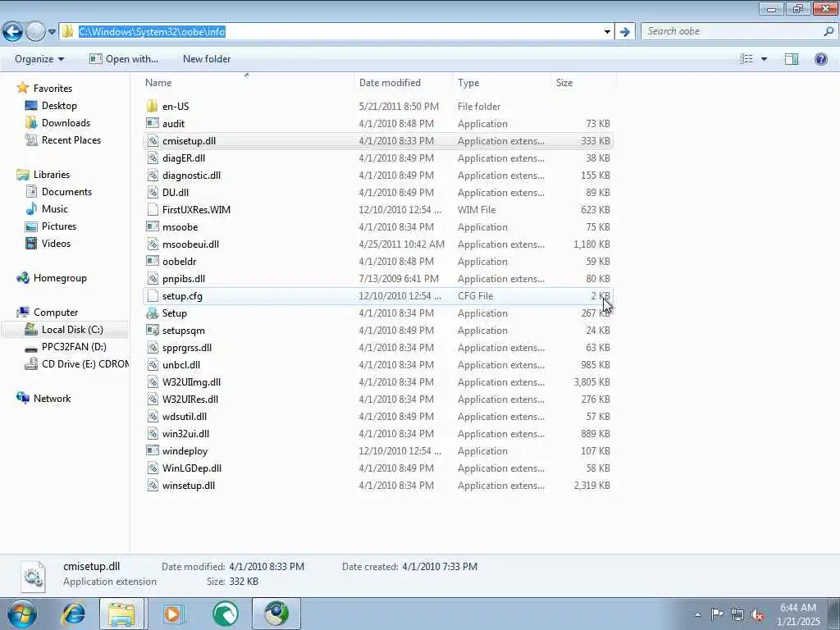Sort by the Date modified column header
The image size is (840, 630).
click(x=390, y=83)
